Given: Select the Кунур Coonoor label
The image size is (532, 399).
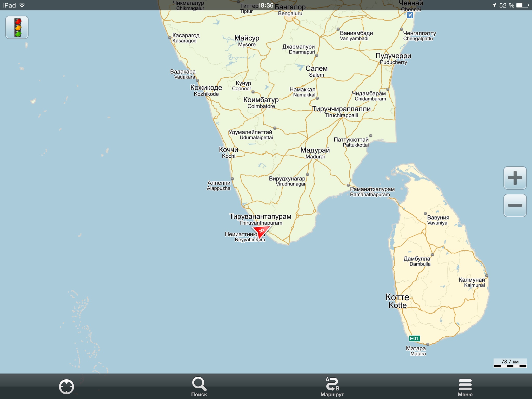Looking at the screenshot, I should [242, 86].
